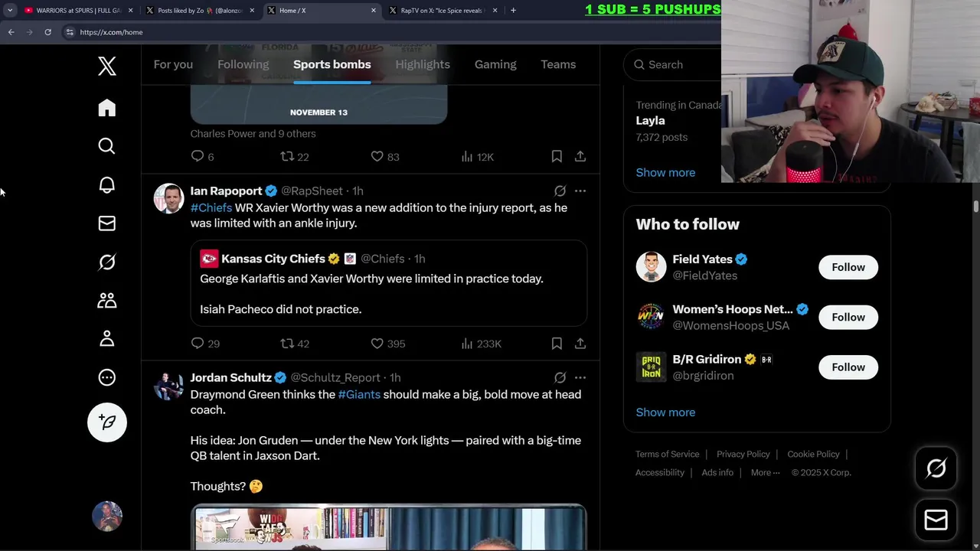Reload the page with browser refresh icon
Image resolution: width=980 pixels, height=551 pixels.
[47, 32]
